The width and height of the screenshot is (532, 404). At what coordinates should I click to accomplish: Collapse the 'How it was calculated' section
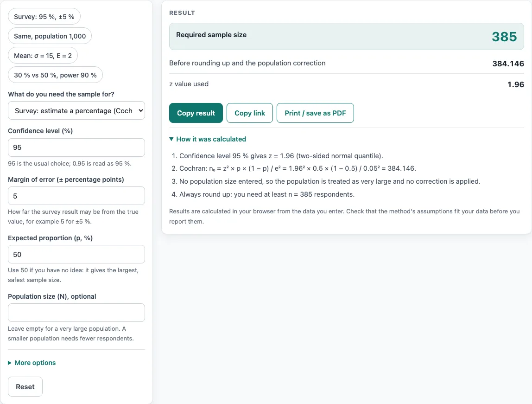coord(208,139)
